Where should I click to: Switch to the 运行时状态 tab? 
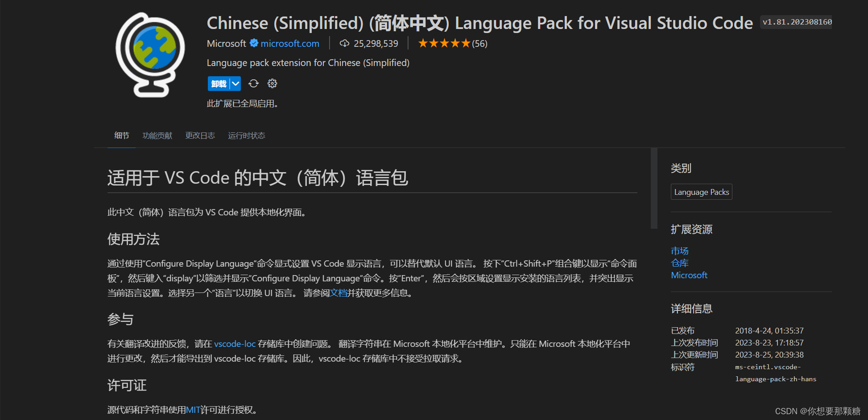click(x=246, y=136)
